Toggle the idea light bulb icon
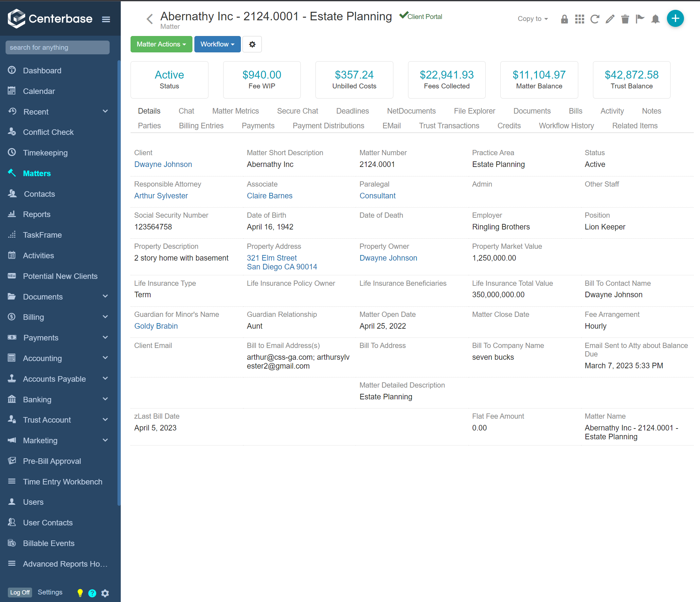The image size is (700, 602). [x=80, y=593]
